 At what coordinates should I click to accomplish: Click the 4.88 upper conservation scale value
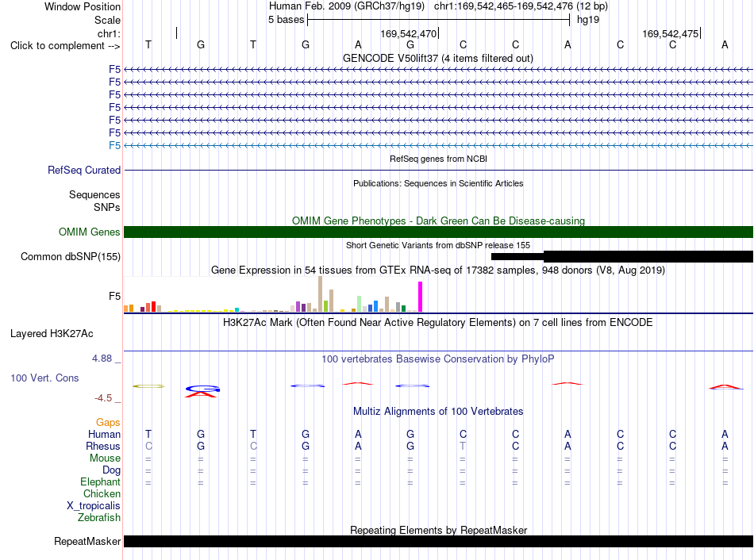click(102, 359)
